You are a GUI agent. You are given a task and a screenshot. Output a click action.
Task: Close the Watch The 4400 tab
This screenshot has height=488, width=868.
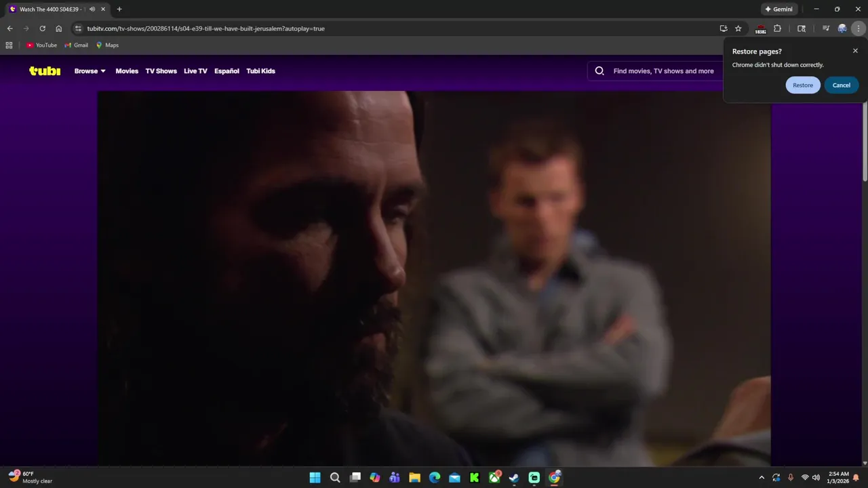pos(103,9)
